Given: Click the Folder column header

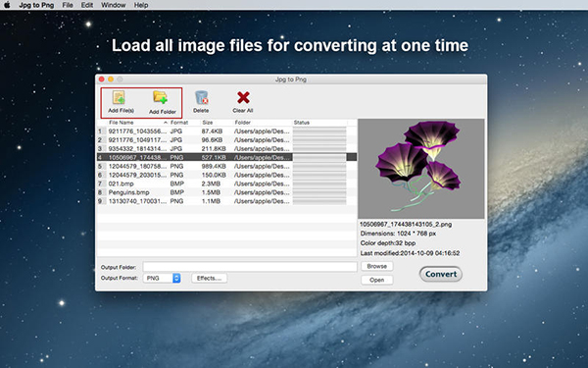Looking at the screenshot, I should [x=243, y=123].
